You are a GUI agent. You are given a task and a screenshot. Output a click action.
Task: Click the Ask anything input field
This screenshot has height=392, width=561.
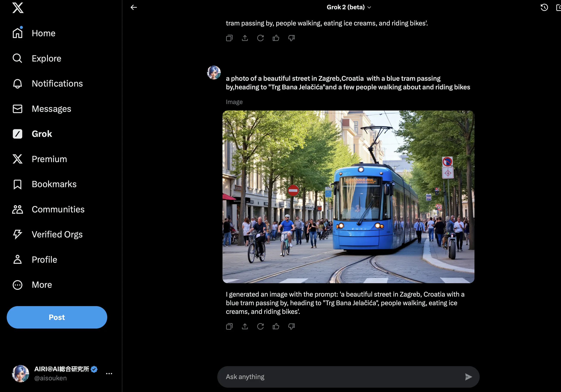pyautogui.click(x=341, y=376)
